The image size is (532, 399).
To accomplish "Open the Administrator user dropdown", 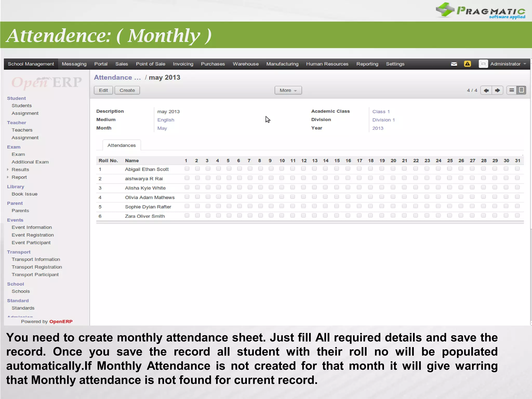I will 508,64.
